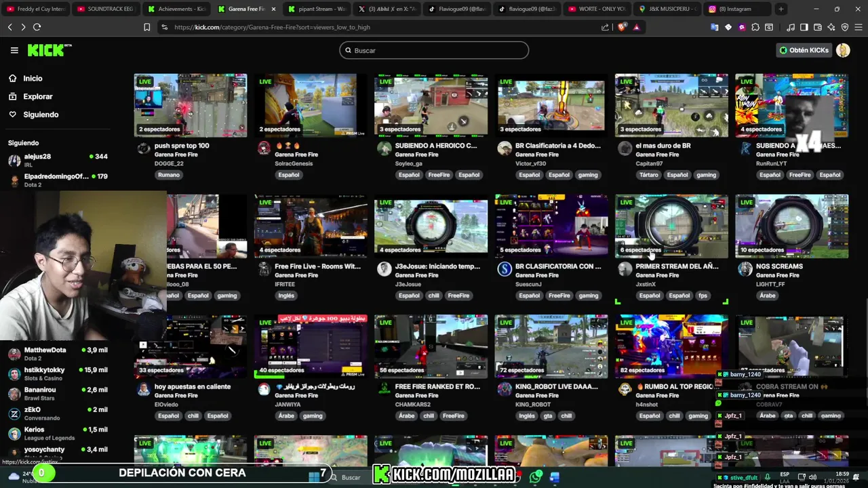
Task: Open 'el mas duro de BR' stream title
Action: coord(663,146)
